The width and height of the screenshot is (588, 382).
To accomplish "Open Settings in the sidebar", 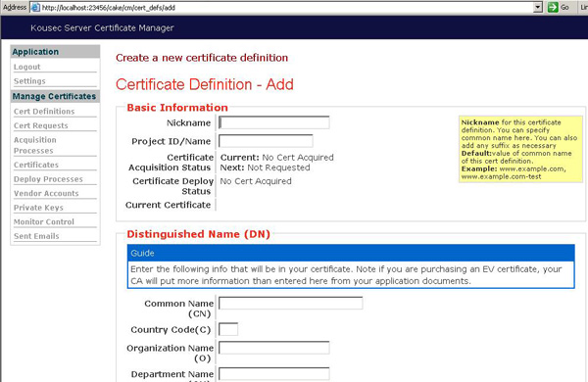I will (x=29, y=81).
